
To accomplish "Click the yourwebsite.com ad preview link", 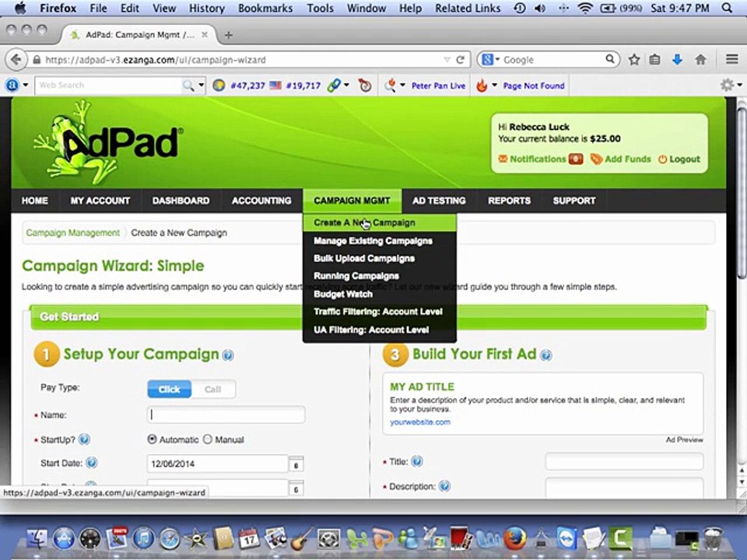I will coord(420,422).
